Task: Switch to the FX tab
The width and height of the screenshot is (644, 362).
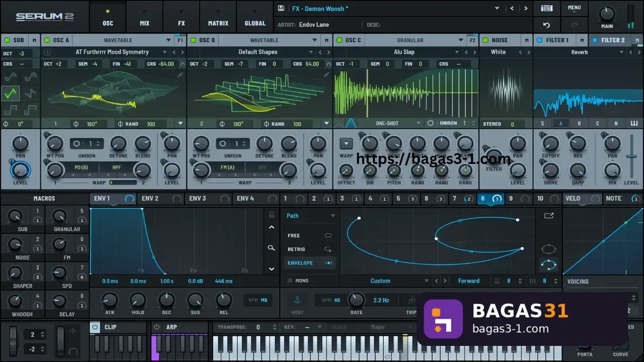Action: [x=181, y=17]
